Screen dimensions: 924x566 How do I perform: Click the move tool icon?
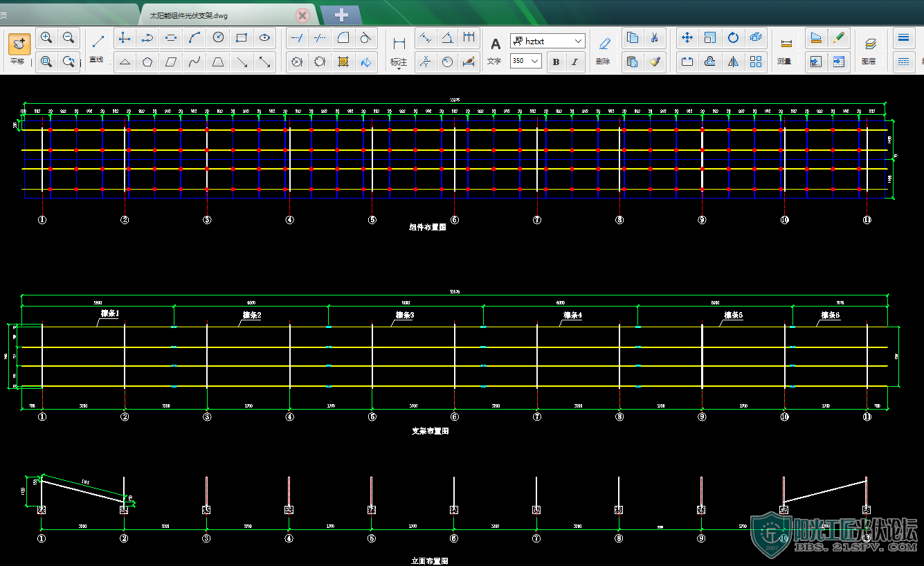(687, 37)
